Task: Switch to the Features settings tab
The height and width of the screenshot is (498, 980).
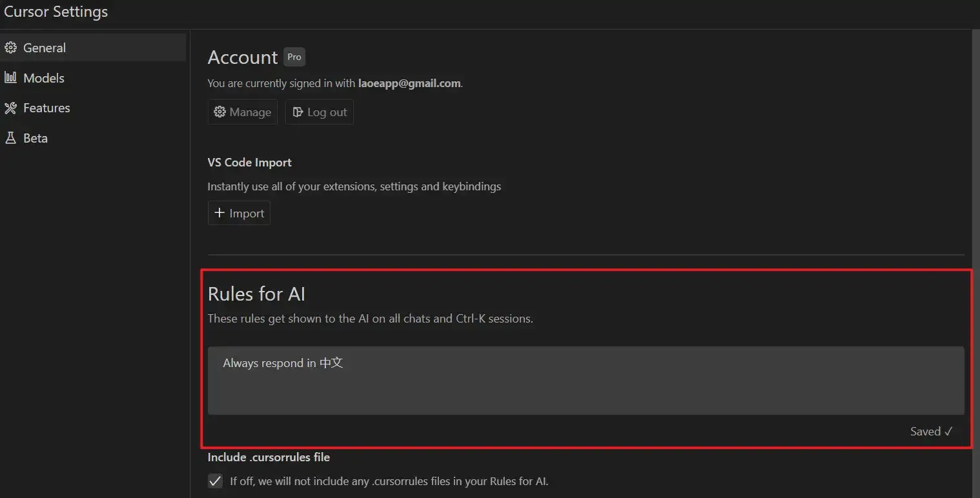Action: click(x=46, y=108)
